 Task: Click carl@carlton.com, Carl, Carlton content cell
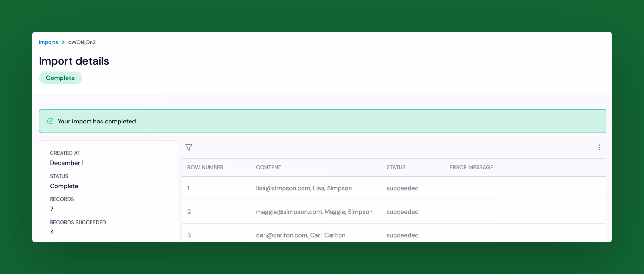[301, 235]
